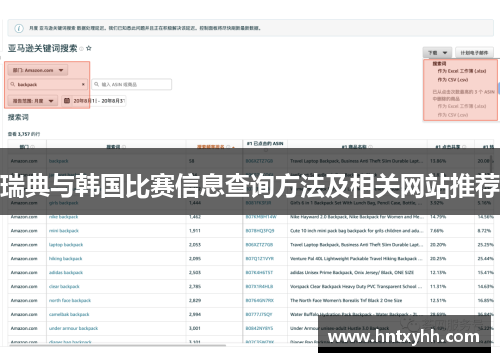Screen dimensions: 500x362
Task: Click the favorite star beside 亚马逊关键词搜索
Action: [x=89, y=48]
